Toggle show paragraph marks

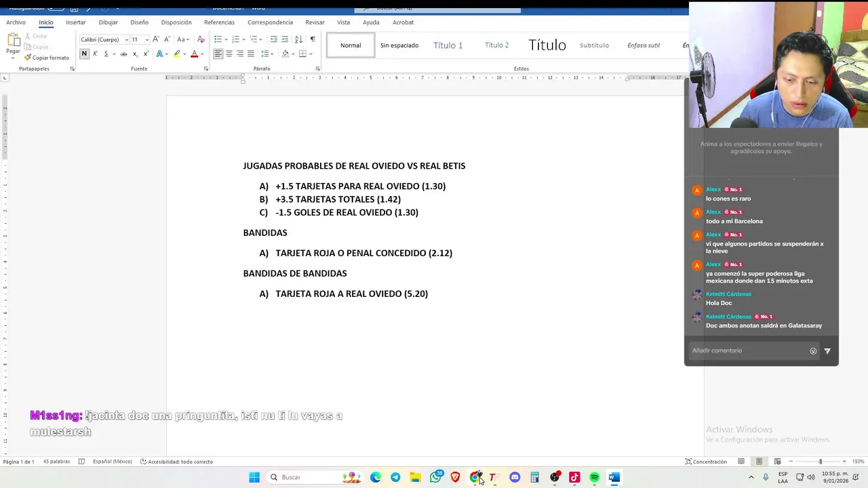tap(313, 39)
